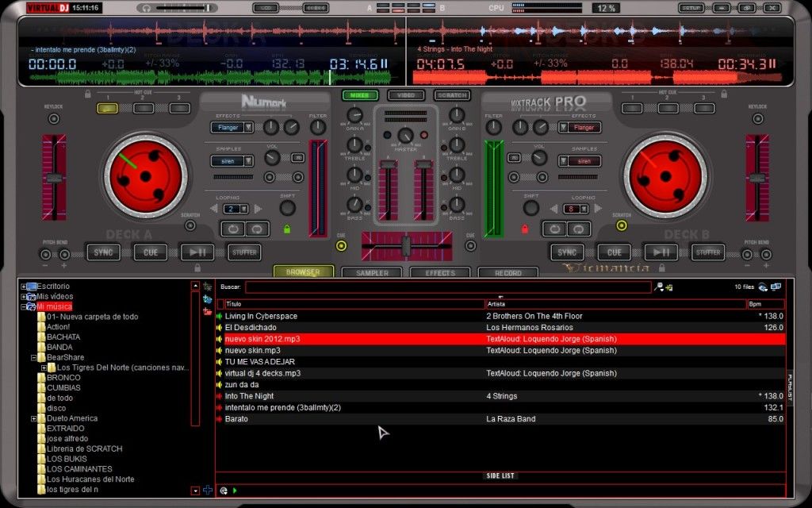Toggle the right headphone CUE button by crossfader

tap(470, 246)
